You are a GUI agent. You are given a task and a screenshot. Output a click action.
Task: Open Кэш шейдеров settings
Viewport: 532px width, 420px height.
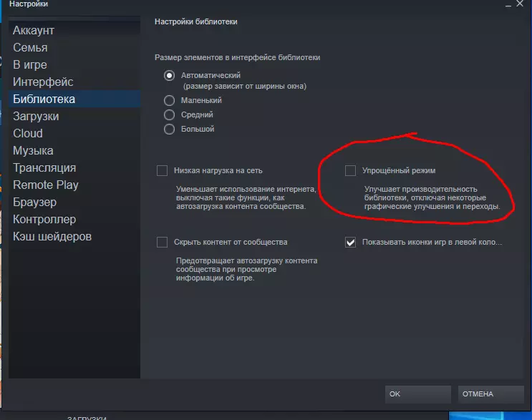[74, 237]
